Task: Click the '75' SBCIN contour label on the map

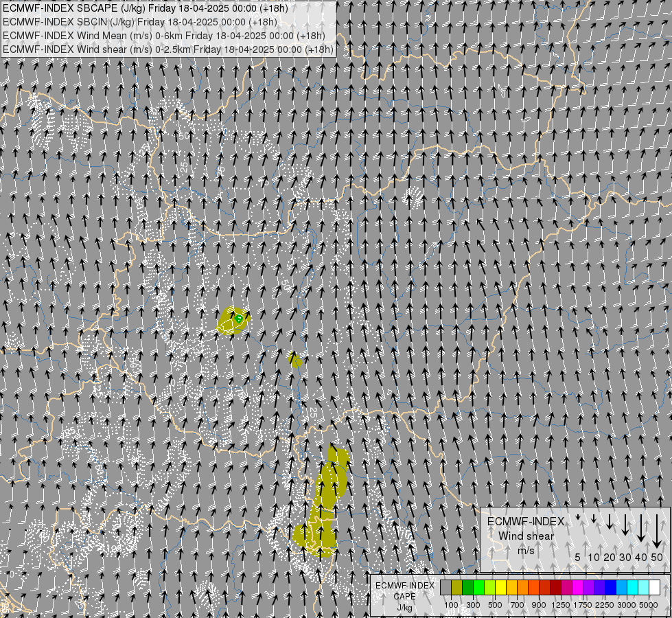Action: (x=221, y=171)
